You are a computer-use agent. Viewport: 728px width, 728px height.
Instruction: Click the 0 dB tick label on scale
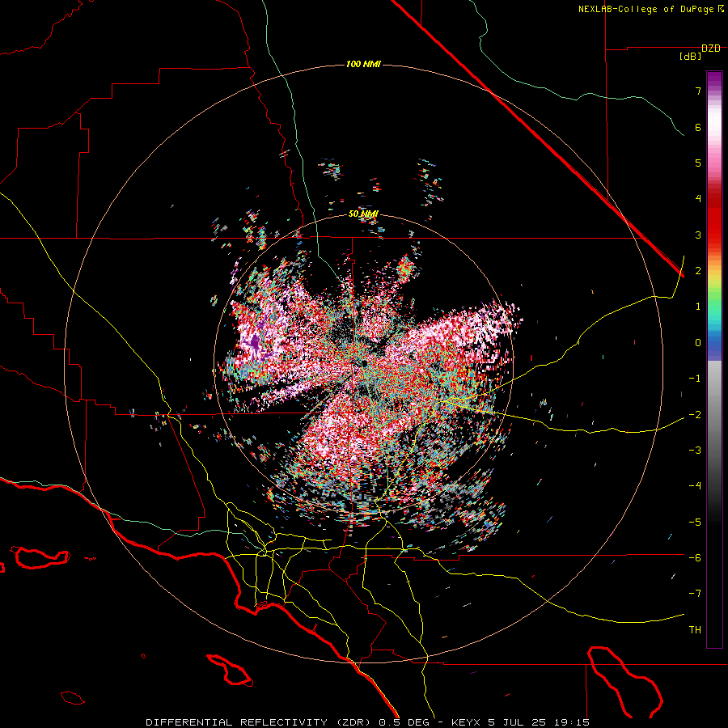point(698,343)
